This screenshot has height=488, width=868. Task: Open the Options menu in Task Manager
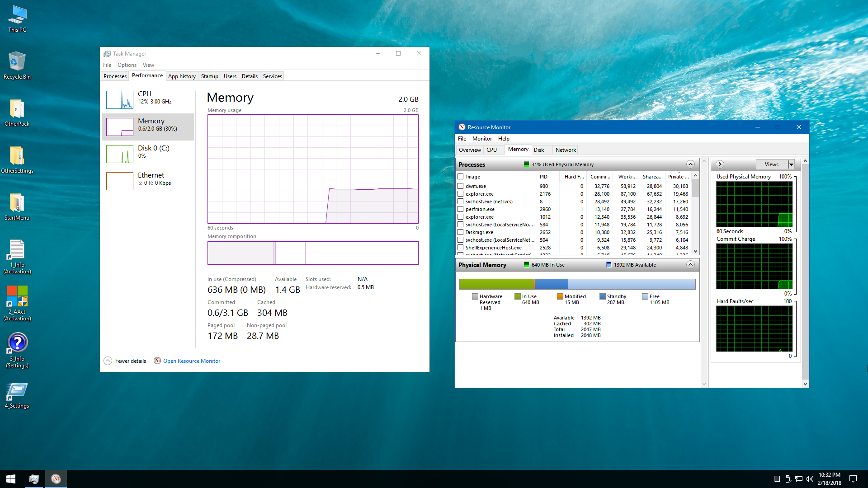click(x=127, y=65)
